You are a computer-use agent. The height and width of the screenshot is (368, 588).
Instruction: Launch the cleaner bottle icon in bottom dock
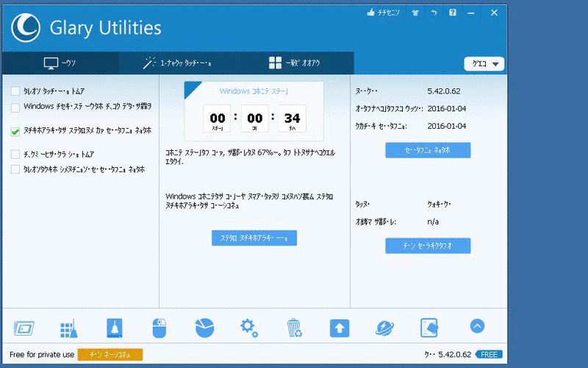[x=115, y=328]
